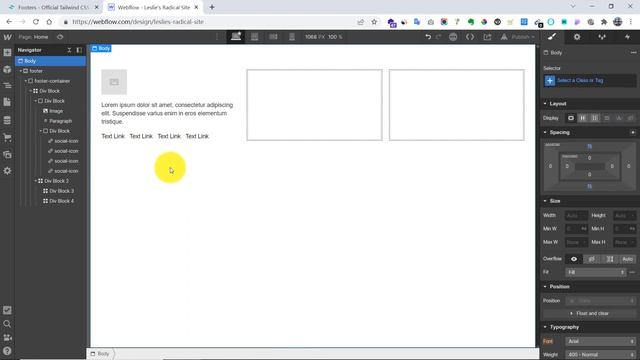Select the mobile landscape breakpoint icon
640x360 pixels.
273,37
